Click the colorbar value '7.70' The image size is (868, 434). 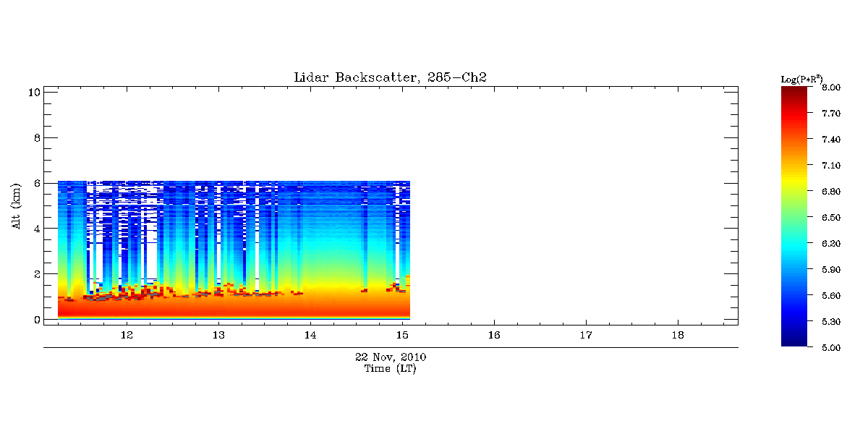point(830,114)
